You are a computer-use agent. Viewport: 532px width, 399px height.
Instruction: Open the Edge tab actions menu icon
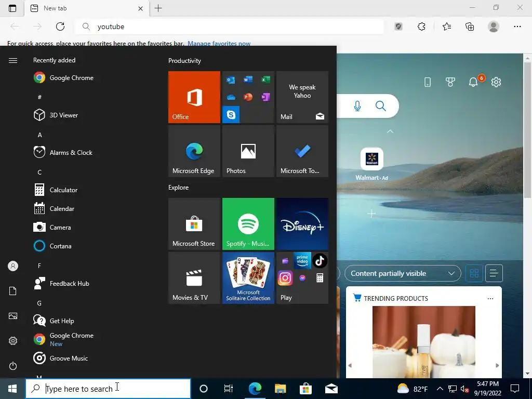12,8
